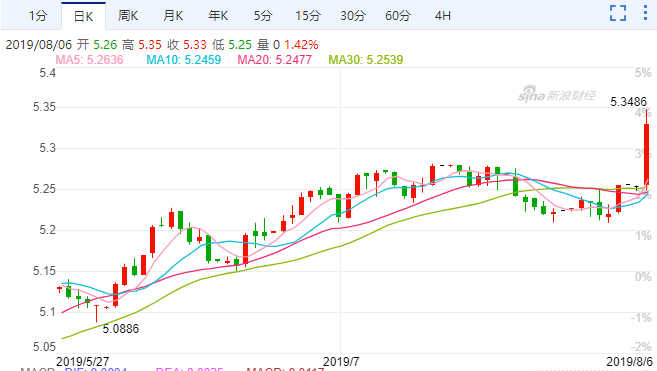Click the MA30: 5.2539 indicator label
This screenshot has width=657, height=371.
(365, 60)
